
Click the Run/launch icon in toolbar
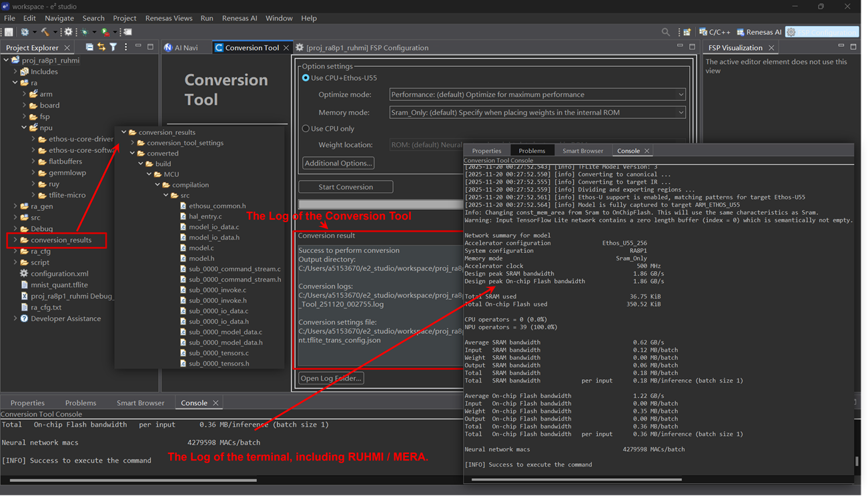(105, 32)
